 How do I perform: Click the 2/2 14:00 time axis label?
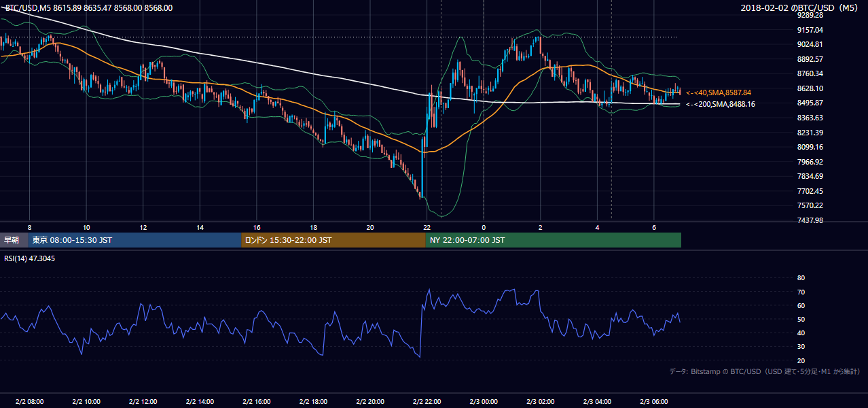click(x=200, y=402)
